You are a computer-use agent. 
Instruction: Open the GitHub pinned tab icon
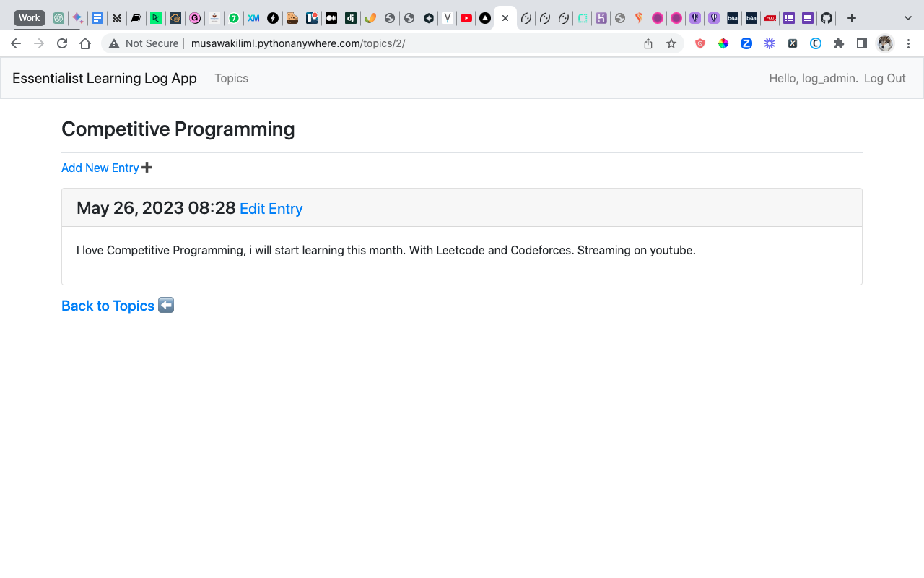coord(827,17)
